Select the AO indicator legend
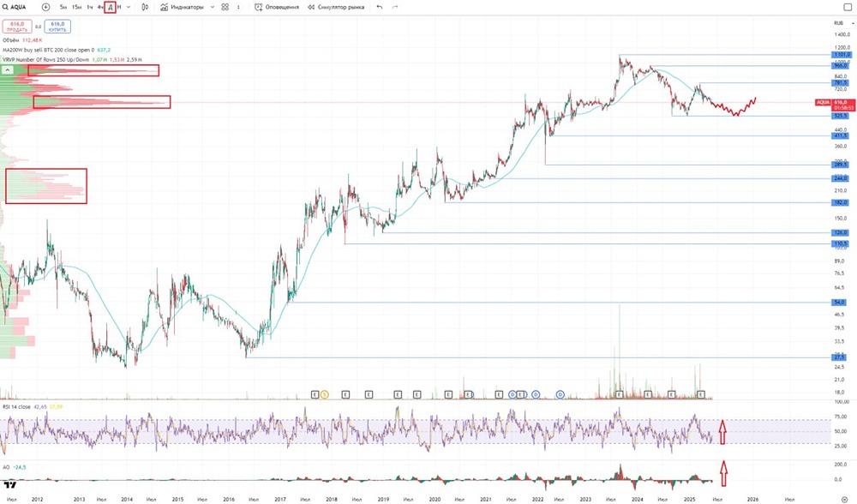 pos(15,467)
